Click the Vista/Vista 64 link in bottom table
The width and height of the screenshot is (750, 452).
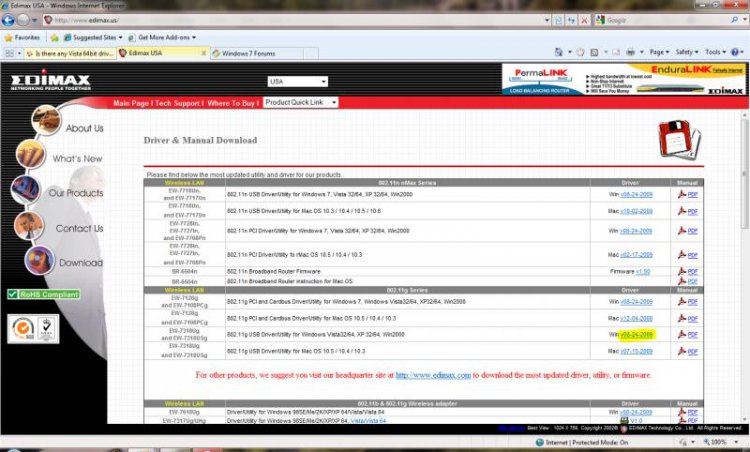(368, 421)
